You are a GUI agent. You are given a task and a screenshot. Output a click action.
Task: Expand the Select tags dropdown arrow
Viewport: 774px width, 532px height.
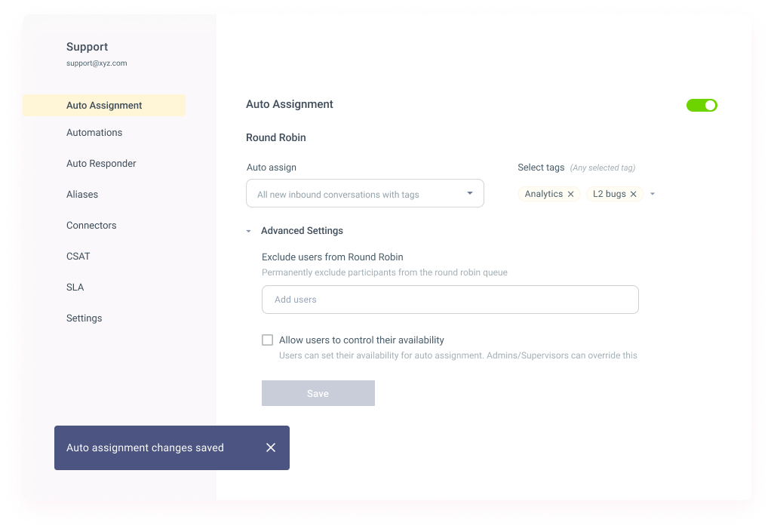653,194
